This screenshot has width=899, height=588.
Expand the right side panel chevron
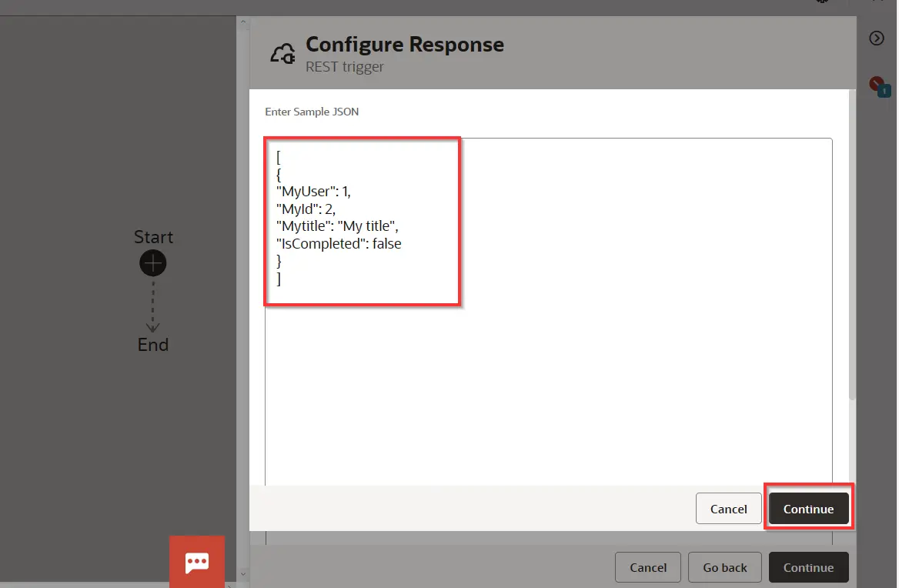click(x=876, y=38)
